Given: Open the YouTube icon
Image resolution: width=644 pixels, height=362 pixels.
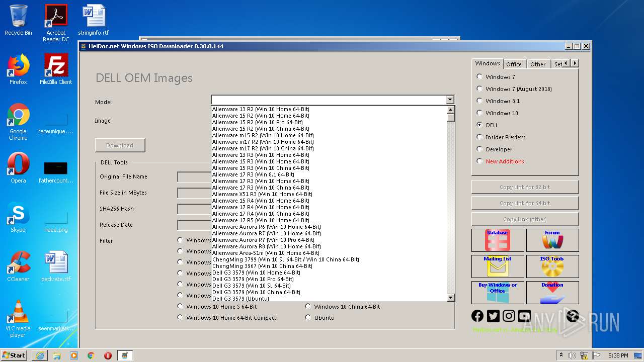Looking at the screenshot, I should pos(524,316).
